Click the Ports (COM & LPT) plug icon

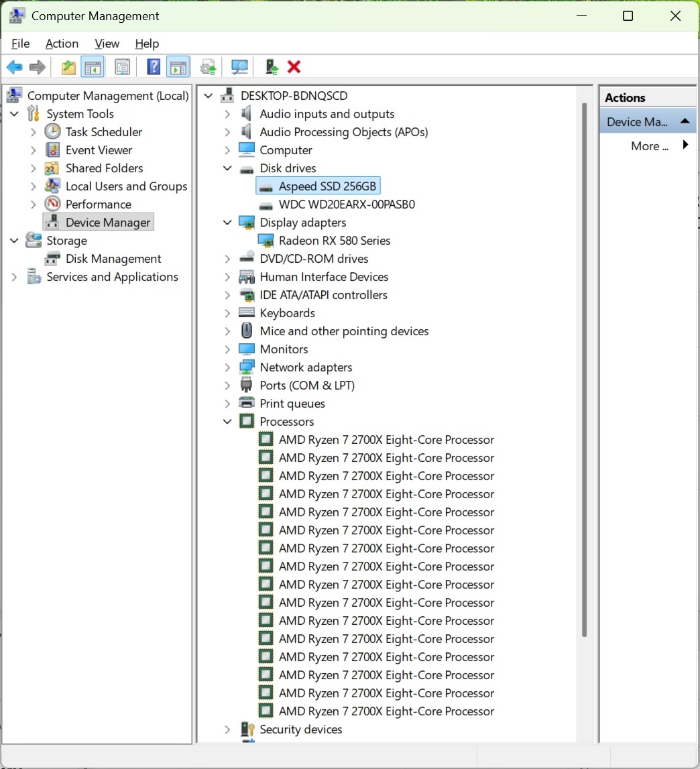point(246,385)
